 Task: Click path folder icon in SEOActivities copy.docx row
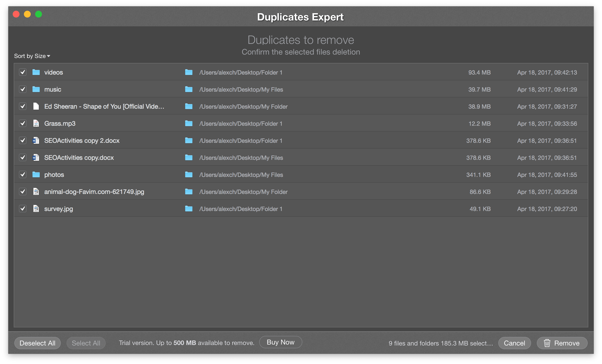point(189,158)
